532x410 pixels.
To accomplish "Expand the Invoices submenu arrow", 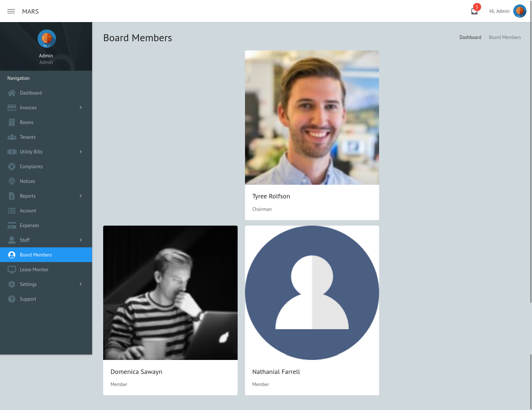I will pyautogui.click(x=81, y=107).
